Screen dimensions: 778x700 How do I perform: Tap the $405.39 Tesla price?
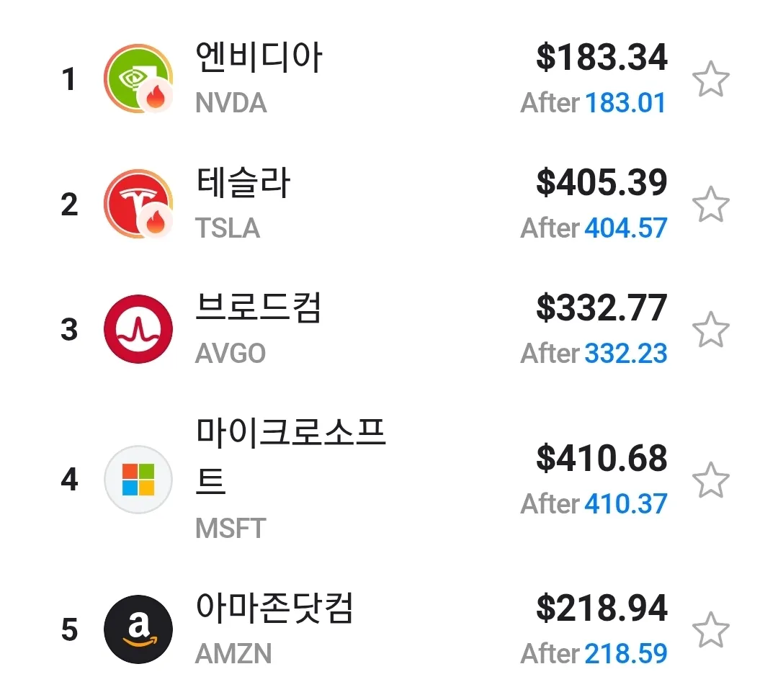click(x=602, y=183)
